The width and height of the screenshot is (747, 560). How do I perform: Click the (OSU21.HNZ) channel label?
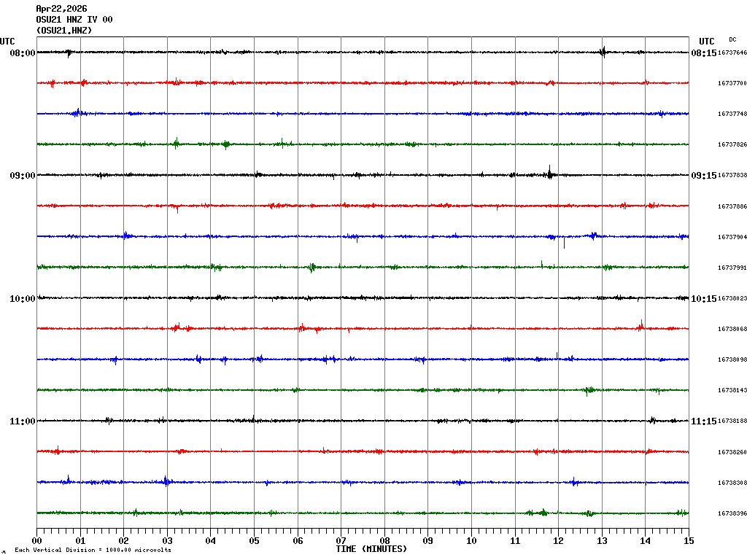click(64, 31)
